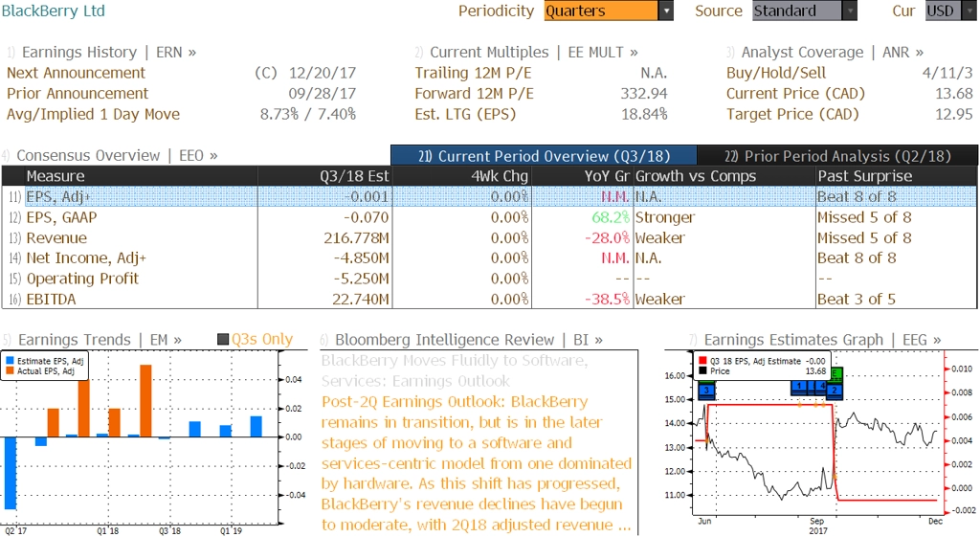This screenshot has height=537, width=980.
Task: Select the EPS, GAAP row label
Action: (61, 217)
